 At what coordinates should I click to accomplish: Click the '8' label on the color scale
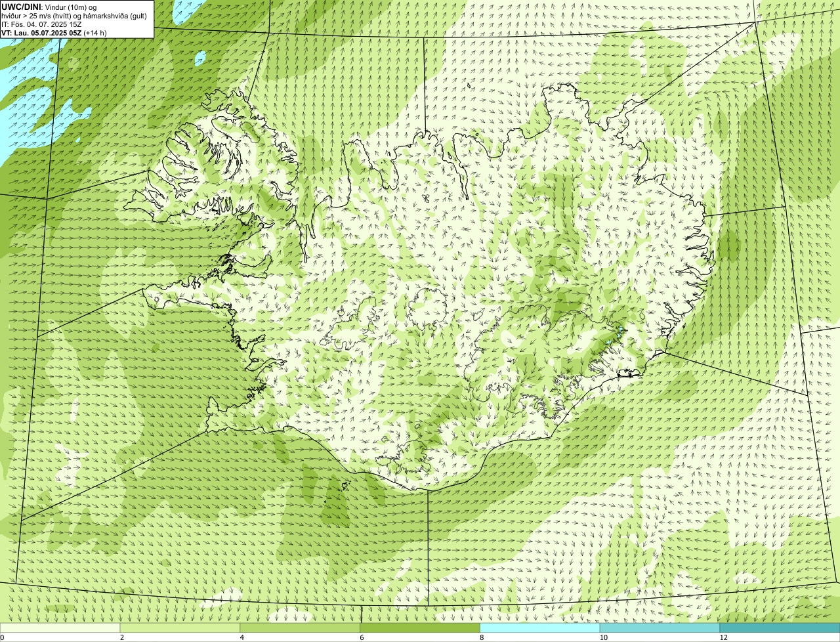(482, 637)
